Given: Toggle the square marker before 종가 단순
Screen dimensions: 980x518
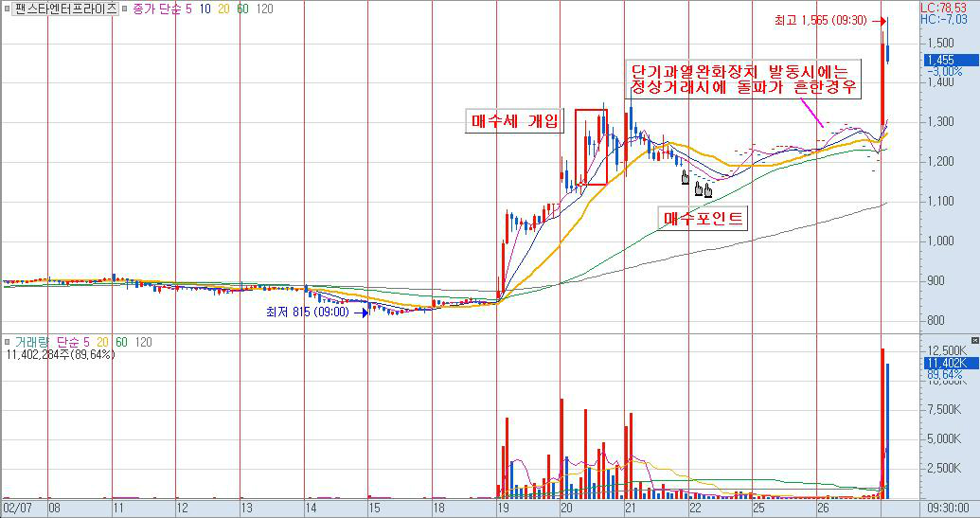Looking at the screenshot, I should 126,9.
